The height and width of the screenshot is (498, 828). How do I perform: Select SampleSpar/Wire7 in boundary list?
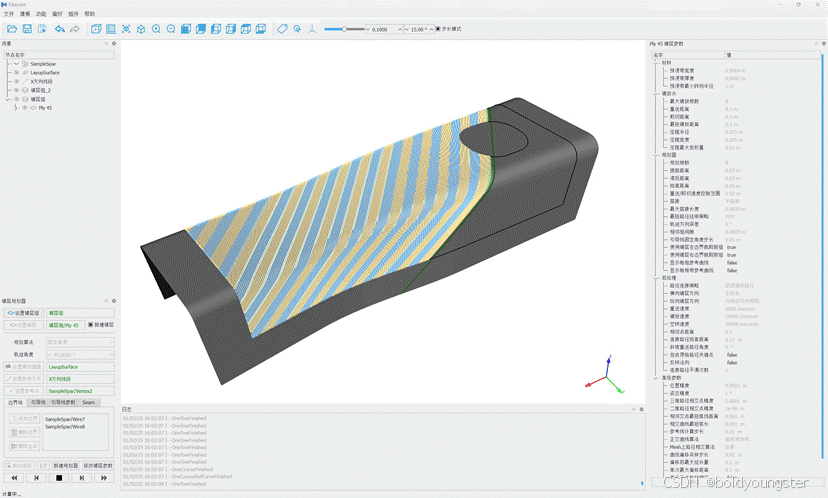[x=65, y=419]
